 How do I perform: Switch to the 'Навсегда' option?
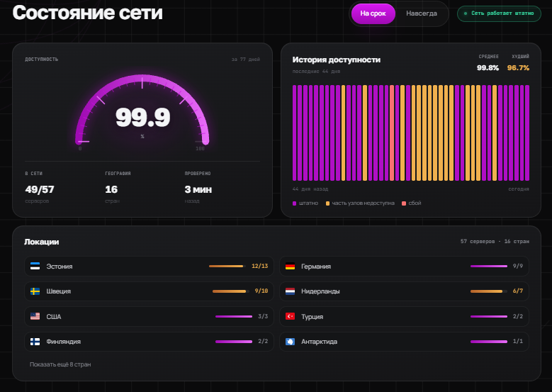tap(422, 13)
